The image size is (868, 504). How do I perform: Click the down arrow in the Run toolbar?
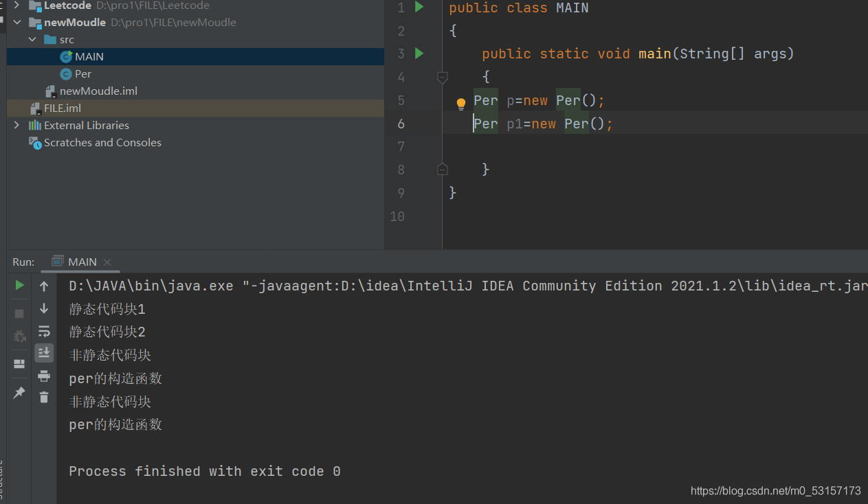[x=44, y=308]
